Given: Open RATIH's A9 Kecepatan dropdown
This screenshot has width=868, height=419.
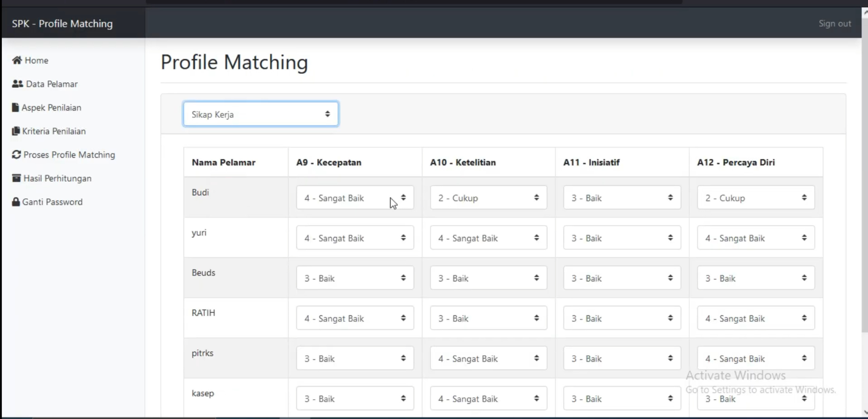Looking at the screenshot, I should coord(355,317).
